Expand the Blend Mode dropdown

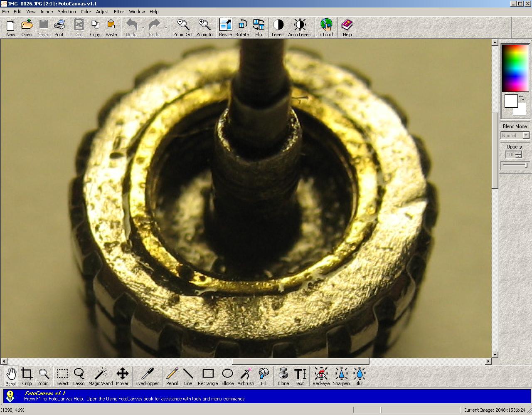[x=526, y=136]
